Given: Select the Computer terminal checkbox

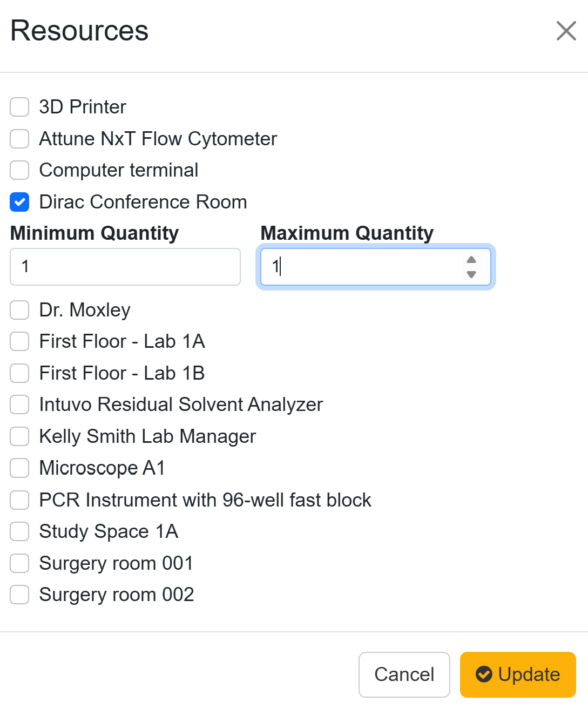Looking at the screenshot, I should pos(19,170).
